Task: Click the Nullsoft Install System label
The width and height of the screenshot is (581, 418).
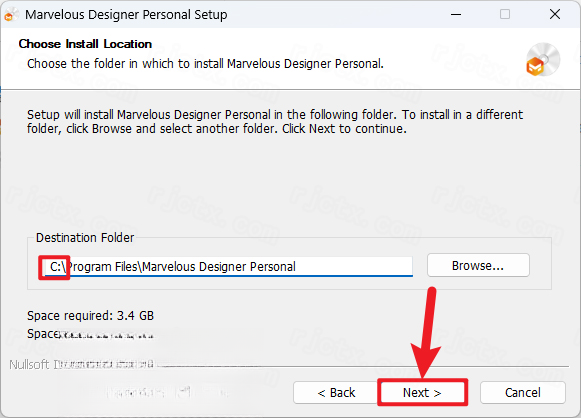Action: coord(82,365)
